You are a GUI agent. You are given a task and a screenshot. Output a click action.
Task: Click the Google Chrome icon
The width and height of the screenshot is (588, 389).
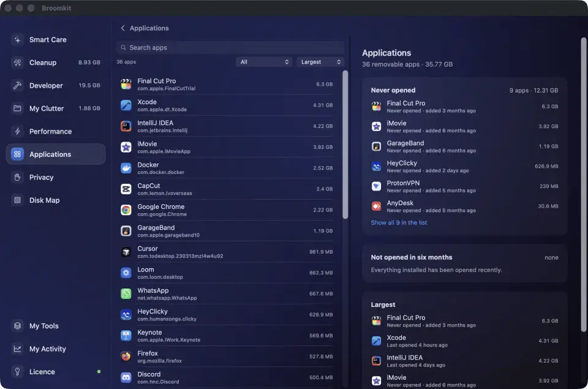(x=126, y=210)
